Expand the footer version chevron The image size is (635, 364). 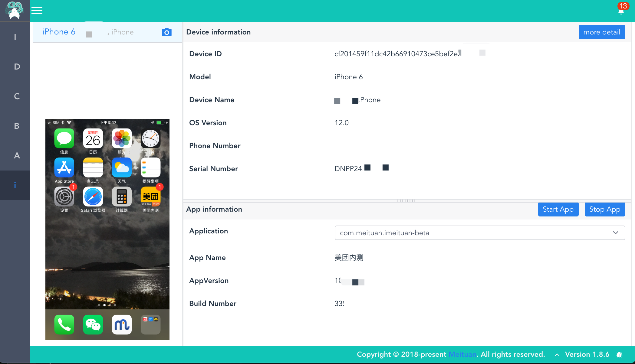tap(557, 355)
